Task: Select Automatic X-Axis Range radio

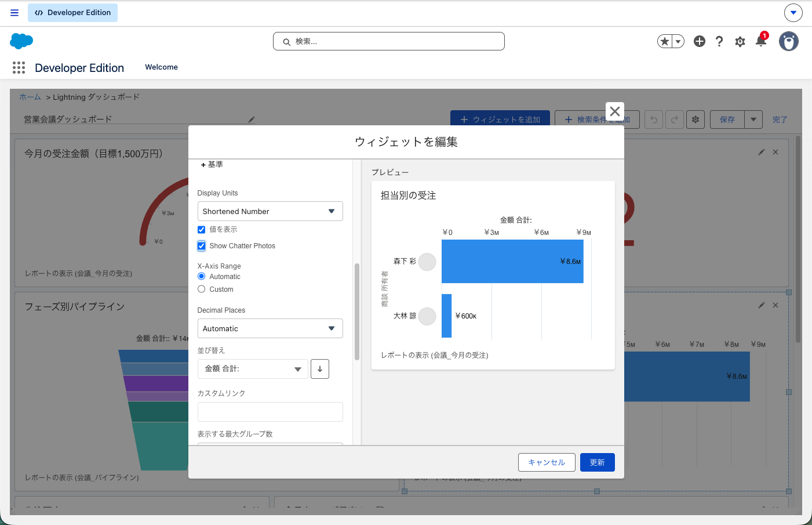Action: 201,276
